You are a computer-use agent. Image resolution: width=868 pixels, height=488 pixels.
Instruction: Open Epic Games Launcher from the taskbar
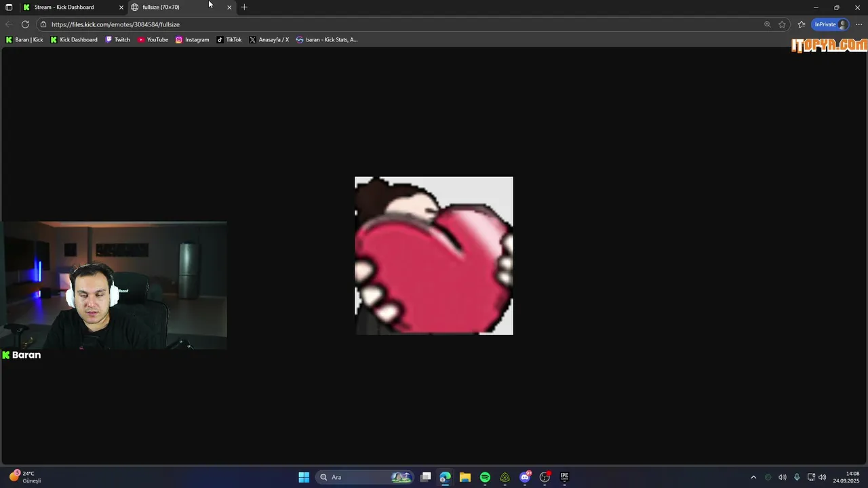click(x=564, y=477)
